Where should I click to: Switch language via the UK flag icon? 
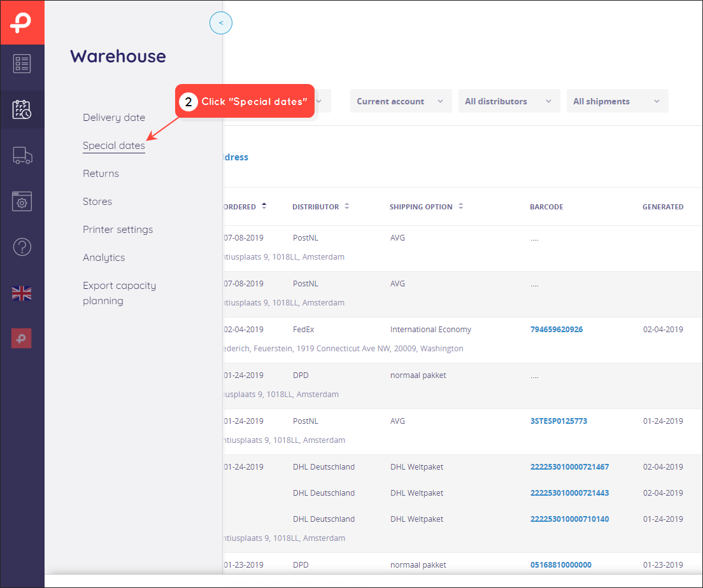tap(22, 293)
